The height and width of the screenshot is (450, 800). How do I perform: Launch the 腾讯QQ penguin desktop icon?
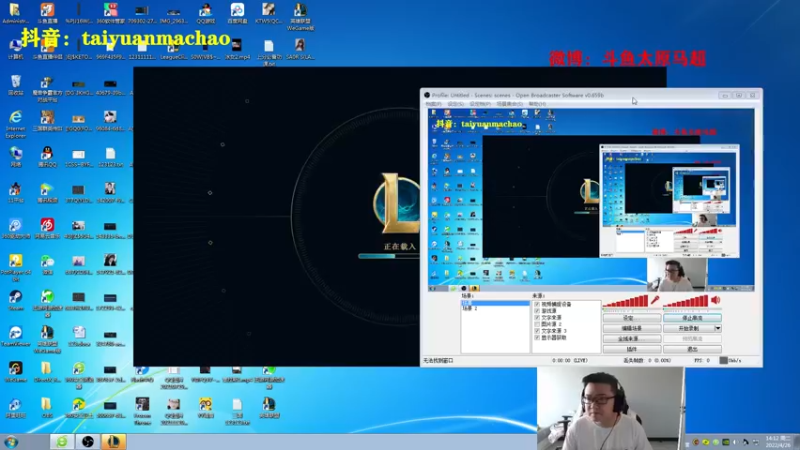[x=47, y=157]
